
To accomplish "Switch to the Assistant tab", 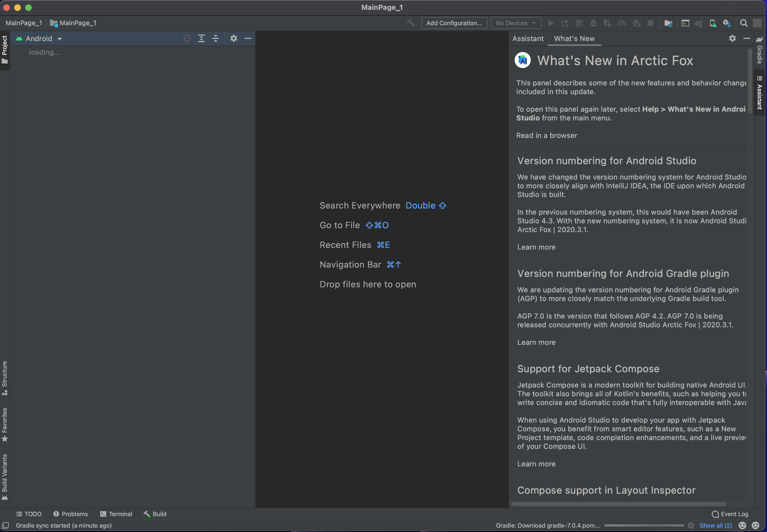I will tap(528, 39).
